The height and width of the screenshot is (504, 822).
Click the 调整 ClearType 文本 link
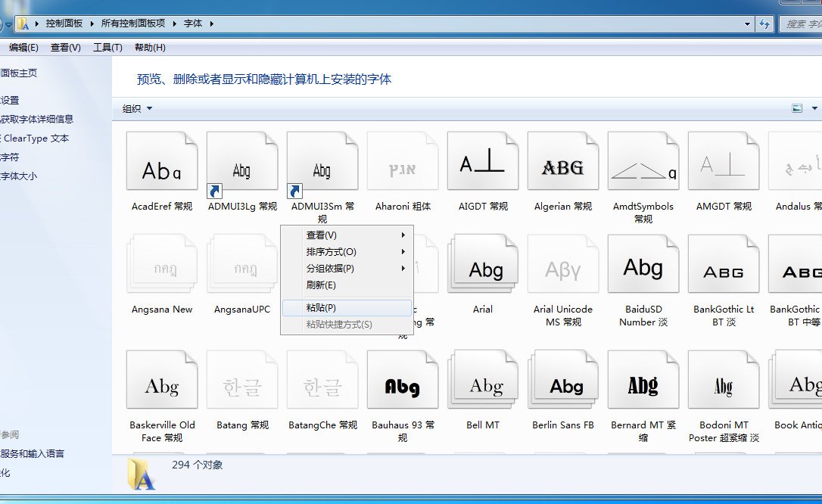coord(34,138)
